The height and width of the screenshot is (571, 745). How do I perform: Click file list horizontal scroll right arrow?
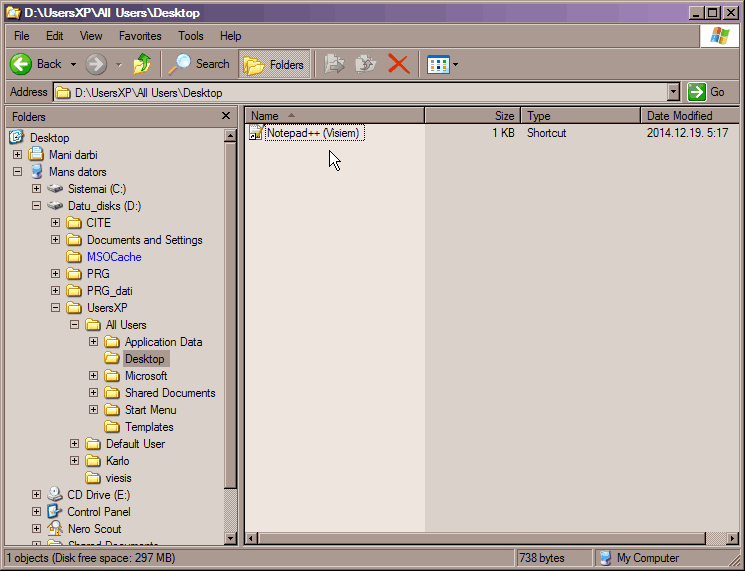tap(733, 538)
